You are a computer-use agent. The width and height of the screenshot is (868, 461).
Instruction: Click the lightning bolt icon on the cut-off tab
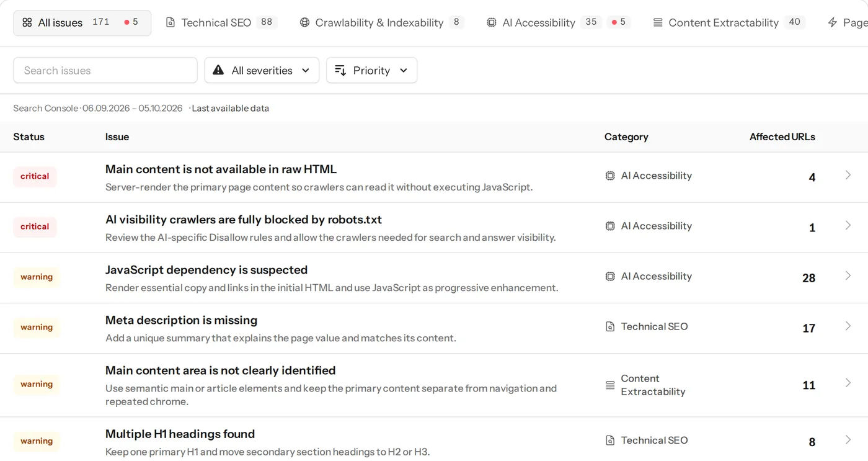(x=833, y=23)
